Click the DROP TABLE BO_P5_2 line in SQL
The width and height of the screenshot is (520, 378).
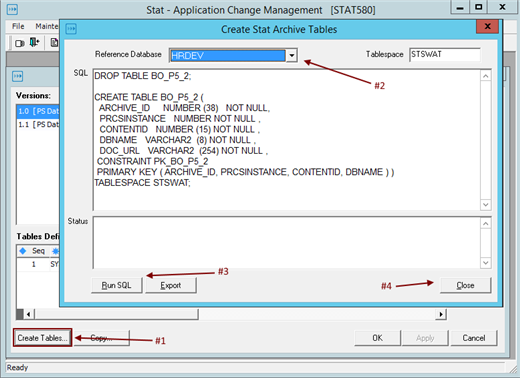(143, 76)
